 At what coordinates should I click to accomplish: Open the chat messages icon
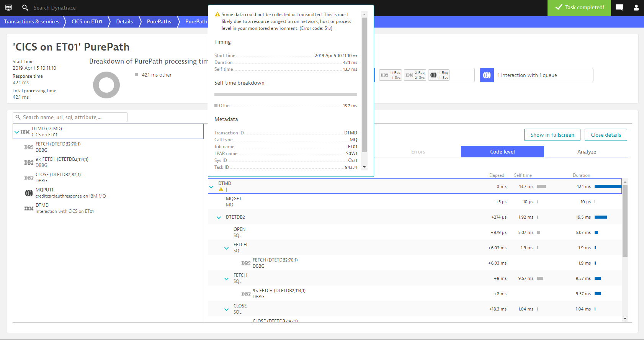pyautogui.click(x=619, y=8)
